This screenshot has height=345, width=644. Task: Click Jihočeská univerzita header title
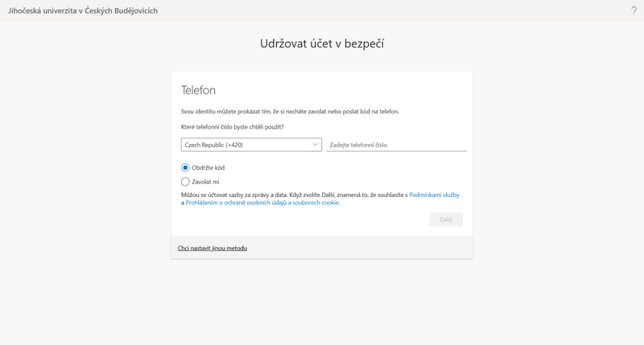coord(83,10)
